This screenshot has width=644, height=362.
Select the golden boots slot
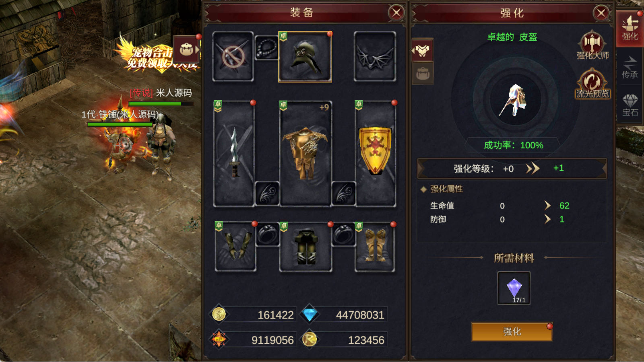coord(375,247)
